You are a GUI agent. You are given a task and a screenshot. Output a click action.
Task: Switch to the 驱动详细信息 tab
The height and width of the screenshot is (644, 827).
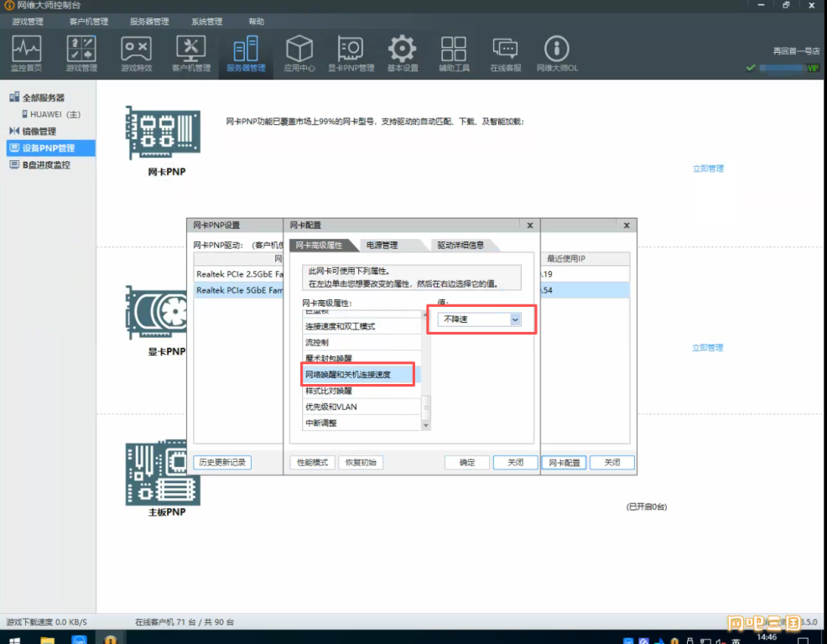[460, 245]
